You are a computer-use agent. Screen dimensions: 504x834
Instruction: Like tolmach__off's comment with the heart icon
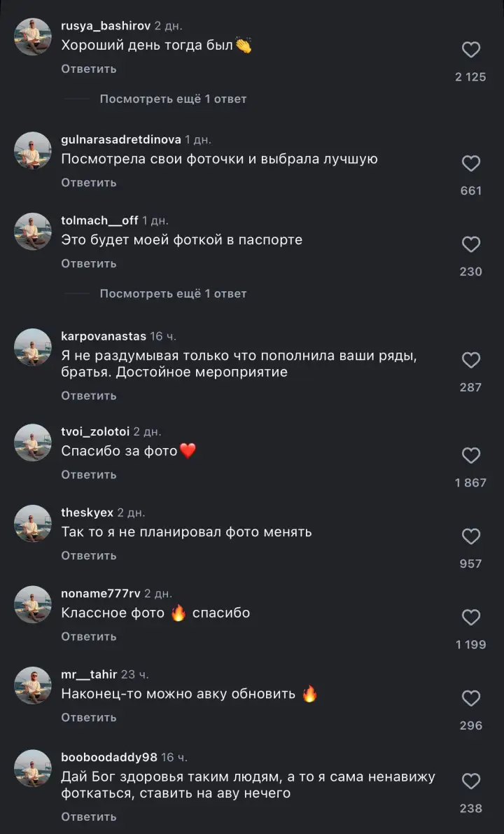[470, 244]
